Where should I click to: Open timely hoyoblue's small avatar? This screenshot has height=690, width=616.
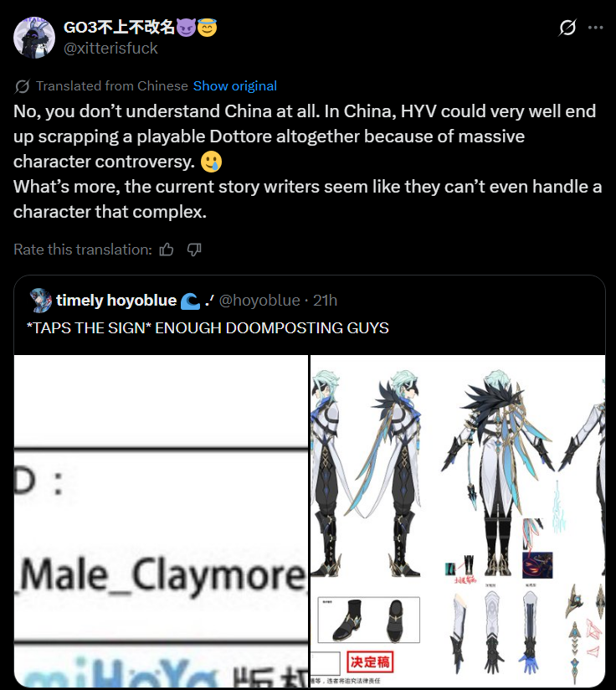(x=40, y=300)
